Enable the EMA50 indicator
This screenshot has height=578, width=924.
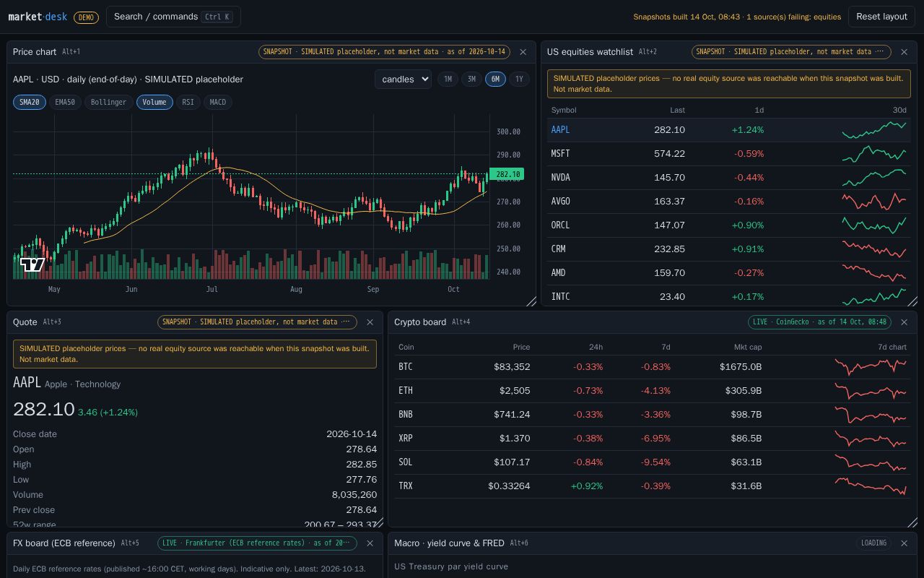pyautogui.click(x=65, y=102)
